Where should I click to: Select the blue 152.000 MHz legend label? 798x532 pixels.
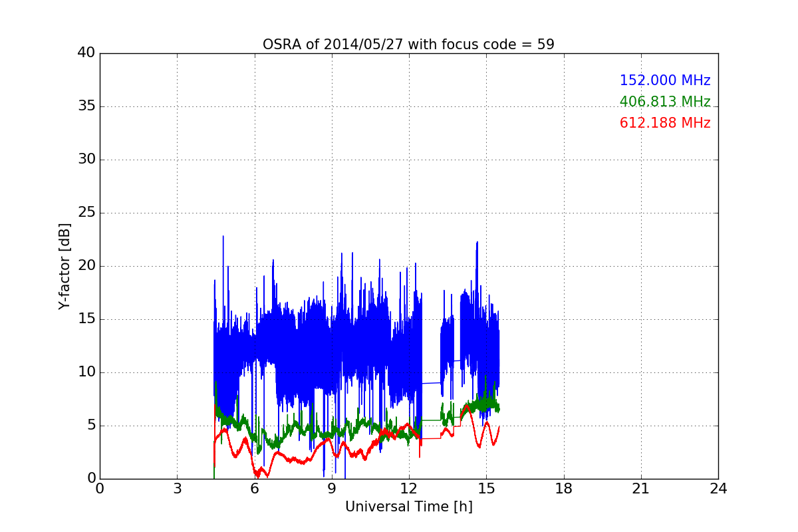click(665, 80)
